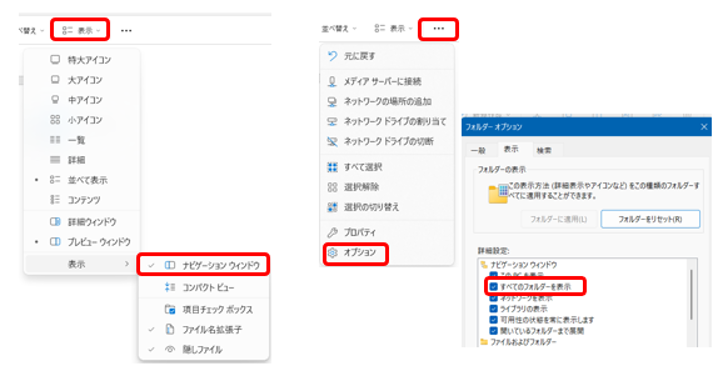723x366 pixels.
Task: Close the フォルダー オプション dialog
Action: [x=704, y=127]
